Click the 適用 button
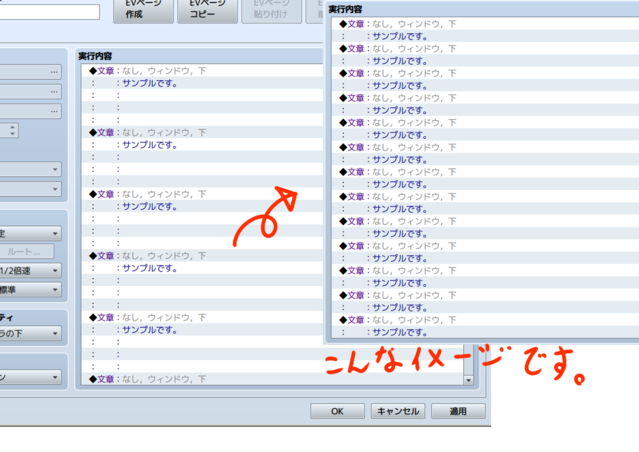The width and height of the screenshot is (639, 452). pyautogui.click(x=458, y=411)
